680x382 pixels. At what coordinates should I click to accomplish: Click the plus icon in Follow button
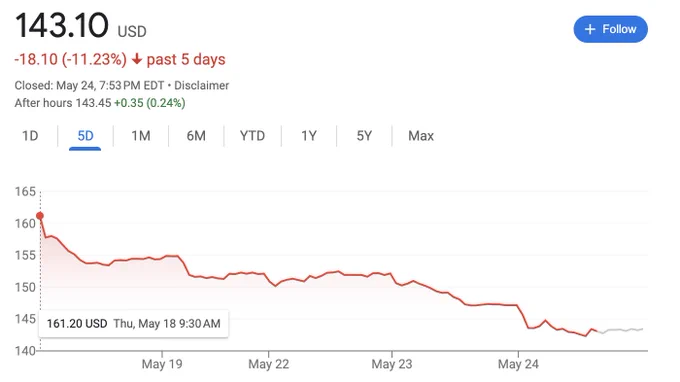(x=589, y=29)
